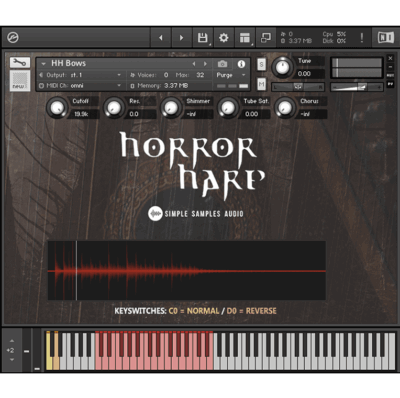Select previous instrument arrow beside HH Bows
This screenshot has width=400, height=398.
coord(194,64)
